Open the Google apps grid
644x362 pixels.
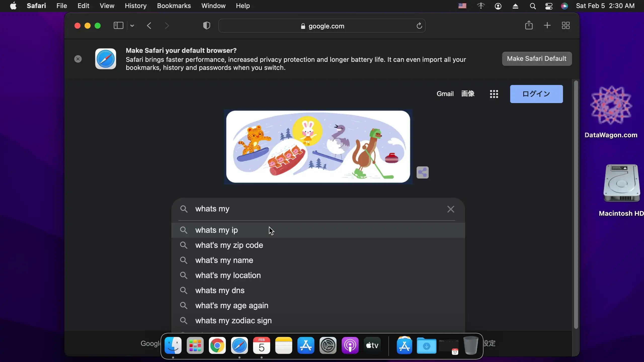[494, 94]
